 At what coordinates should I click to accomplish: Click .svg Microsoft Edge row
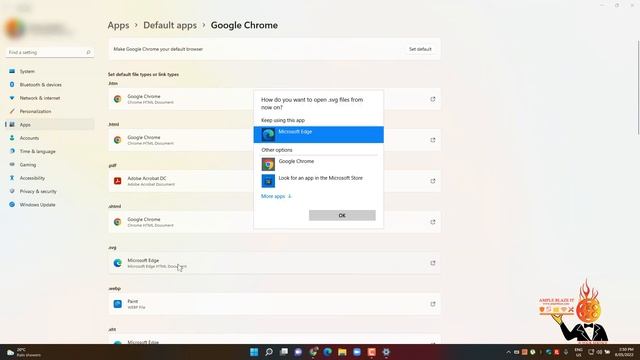[x=274, y=263]
